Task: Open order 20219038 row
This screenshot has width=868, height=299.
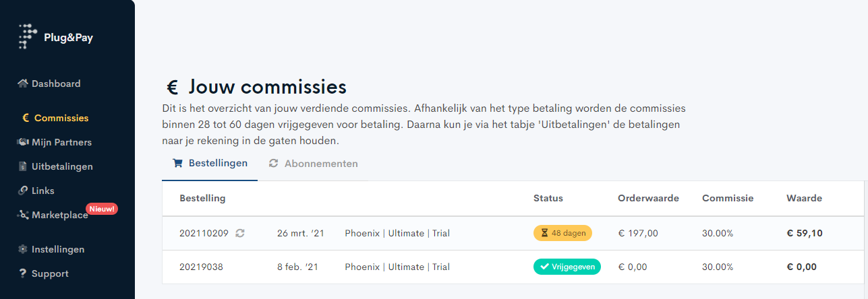Action: [x=513, y=267]
